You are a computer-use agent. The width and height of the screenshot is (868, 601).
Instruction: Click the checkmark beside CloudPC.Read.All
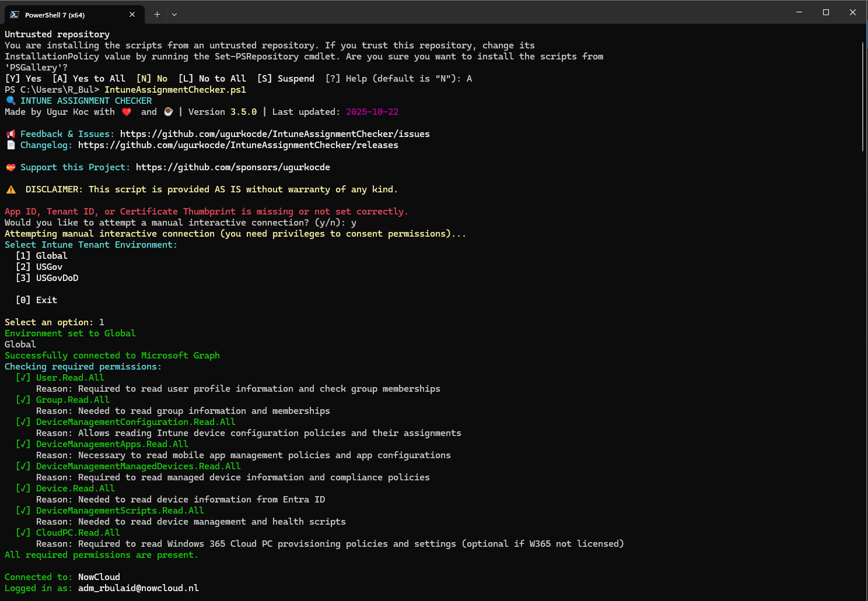(23, 533)
